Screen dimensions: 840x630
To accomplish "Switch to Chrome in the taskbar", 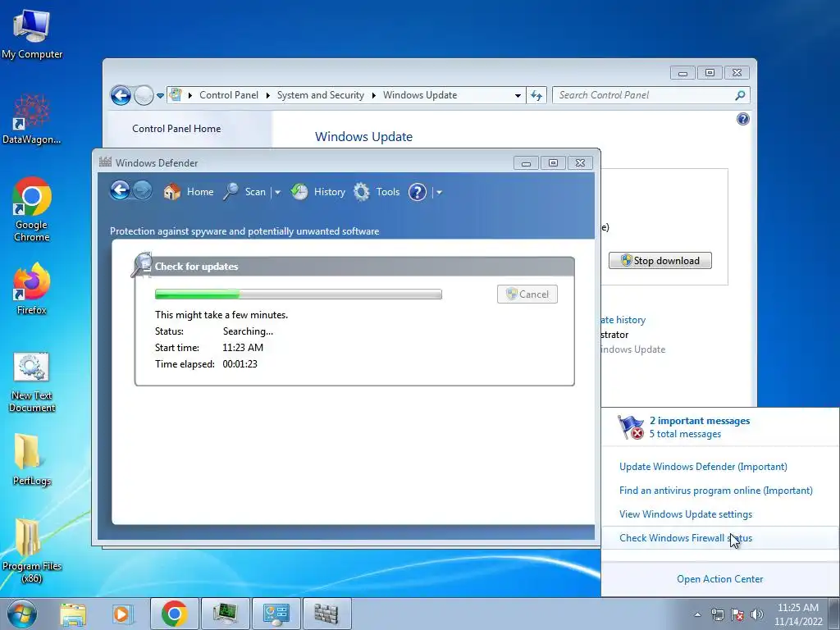I will tap(175, 614).
